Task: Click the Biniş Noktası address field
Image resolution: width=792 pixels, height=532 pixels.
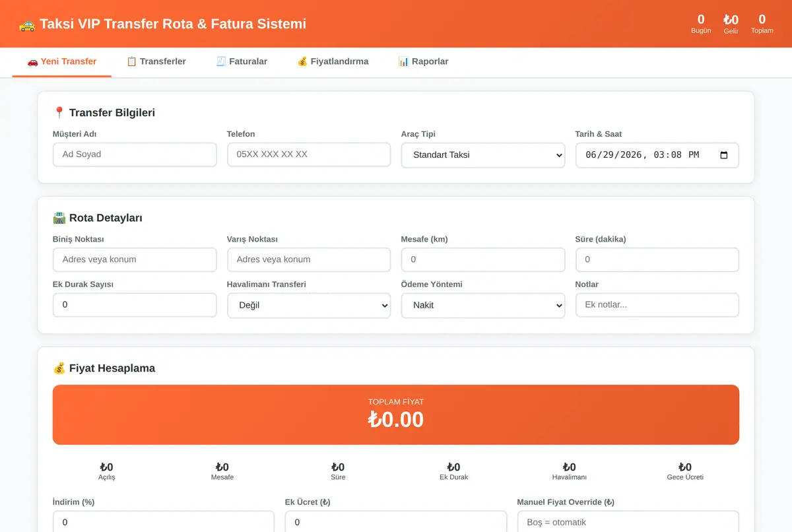Action: (x=135, y=259)
